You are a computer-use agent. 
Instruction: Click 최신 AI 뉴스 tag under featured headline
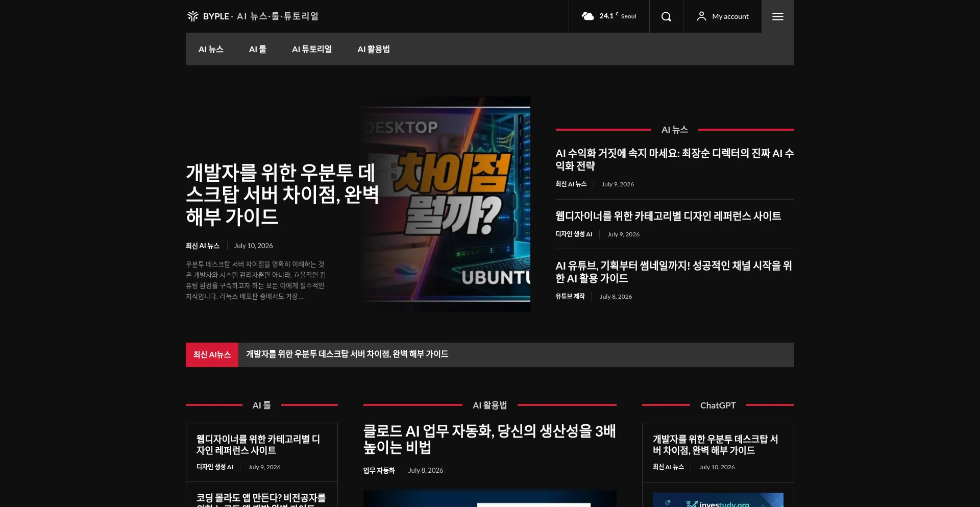203,246
